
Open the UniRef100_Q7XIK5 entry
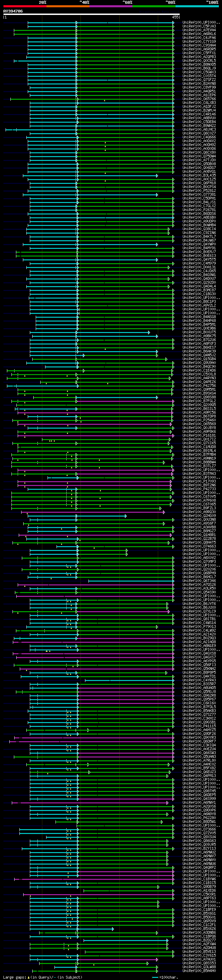click(199, 443)
